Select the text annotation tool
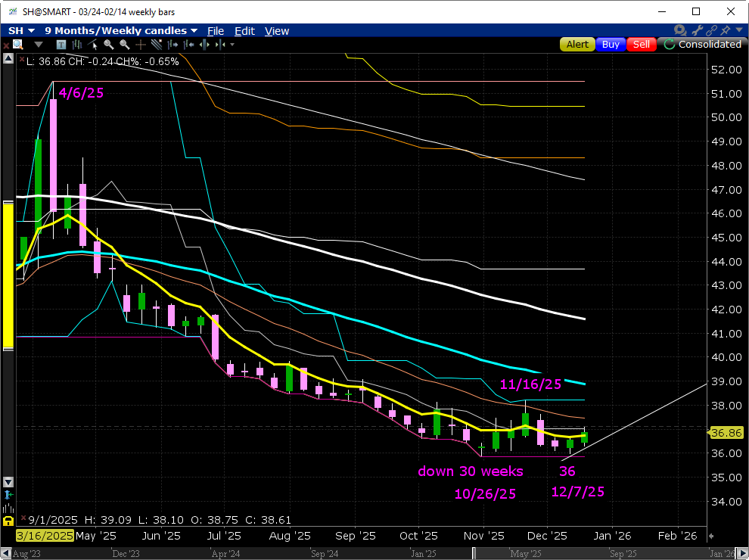 click(x=61, y=45)
